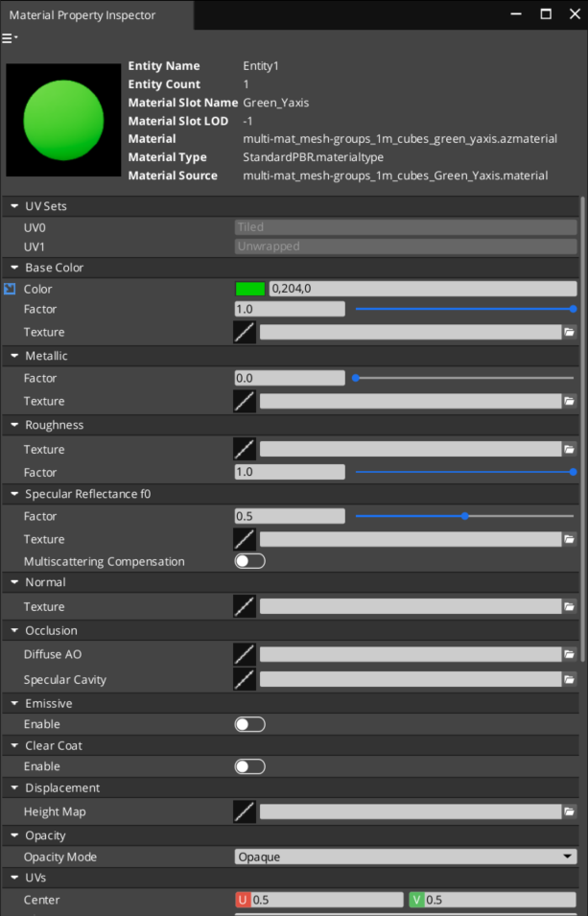
Task: Open the Roughness texture file browser icon
Action: [x=569, y=449]
